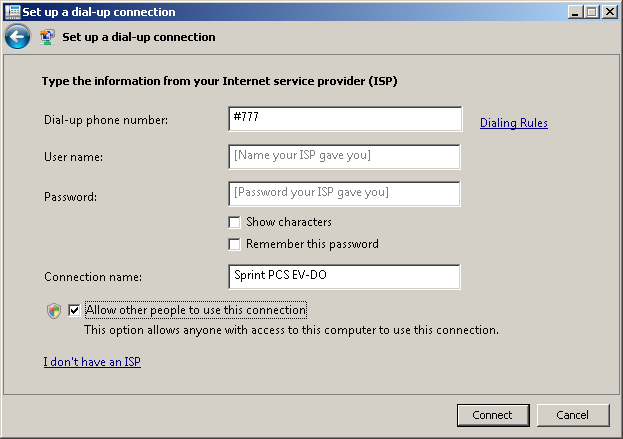This screenshot has width=623, height=439.
Task: Click into the User name field
Action: (344, 157)
